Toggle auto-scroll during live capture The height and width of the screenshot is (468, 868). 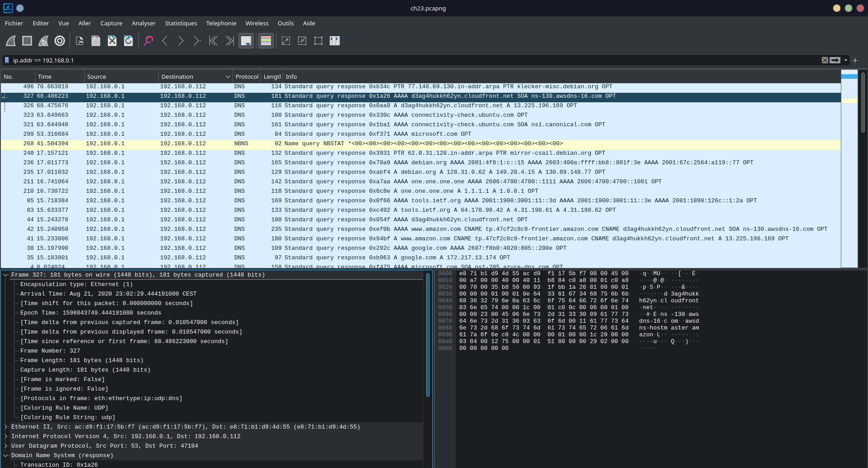coord(246,41)
